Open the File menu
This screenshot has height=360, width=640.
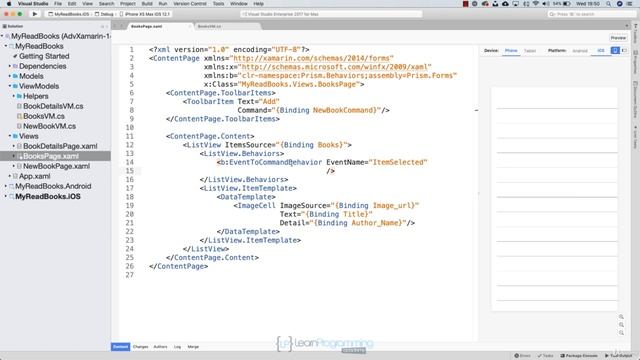(58, 4)
